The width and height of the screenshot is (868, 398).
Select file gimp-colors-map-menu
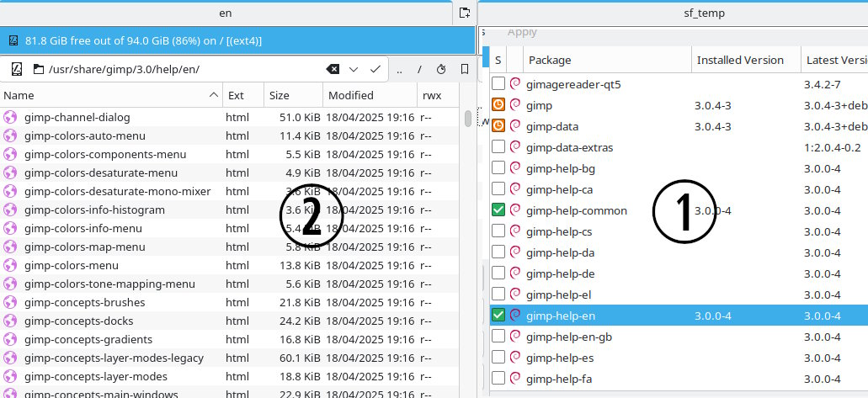click(85, 247)
